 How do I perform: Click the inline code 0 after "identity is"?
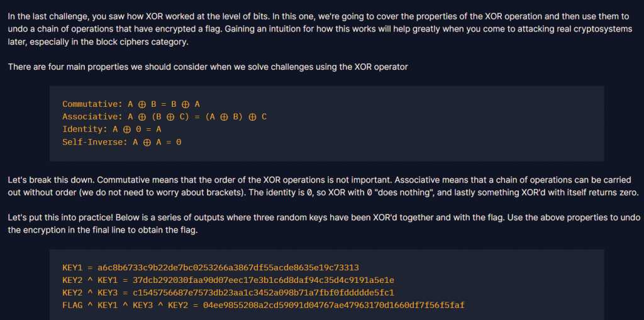(x=309, y=192)
